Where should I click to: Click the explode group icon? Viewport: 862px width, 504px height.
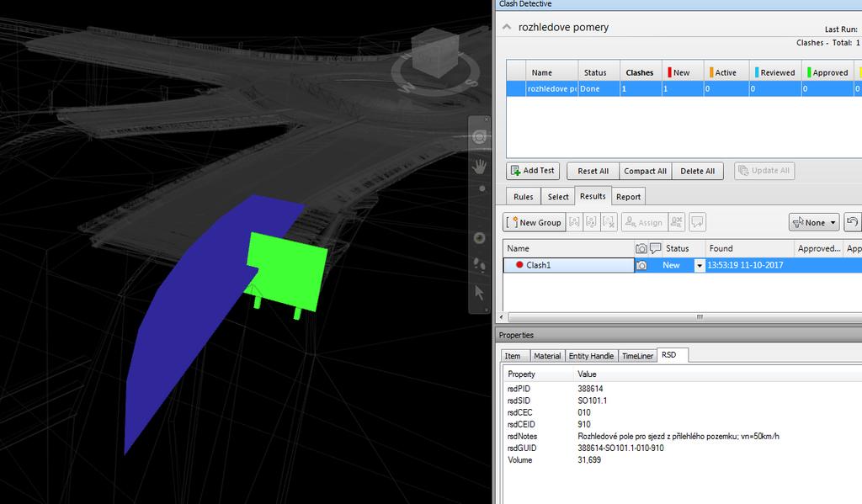coord(608,222)
